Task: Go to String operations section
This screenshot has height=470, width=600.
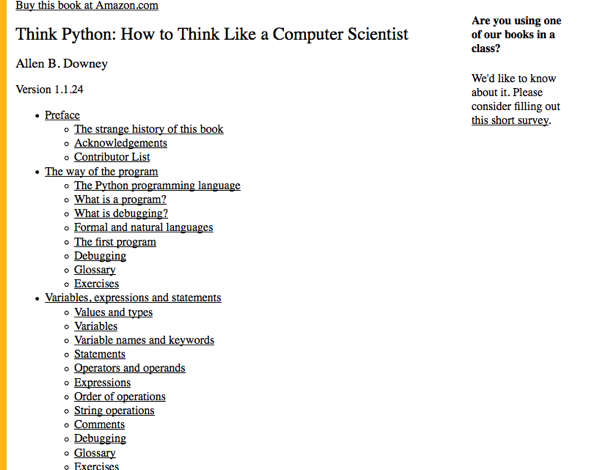Action: [x=114, y=410]
